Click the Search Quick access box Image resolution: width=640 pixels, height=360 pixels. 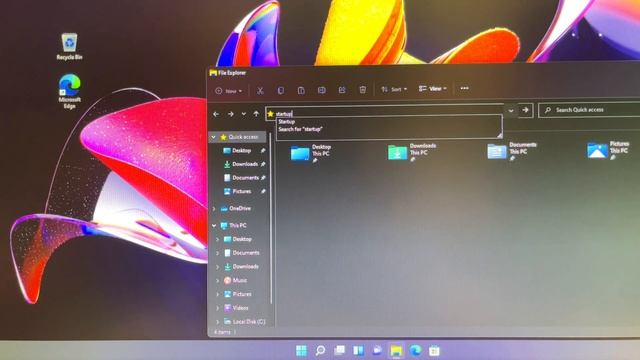(589, 110)
